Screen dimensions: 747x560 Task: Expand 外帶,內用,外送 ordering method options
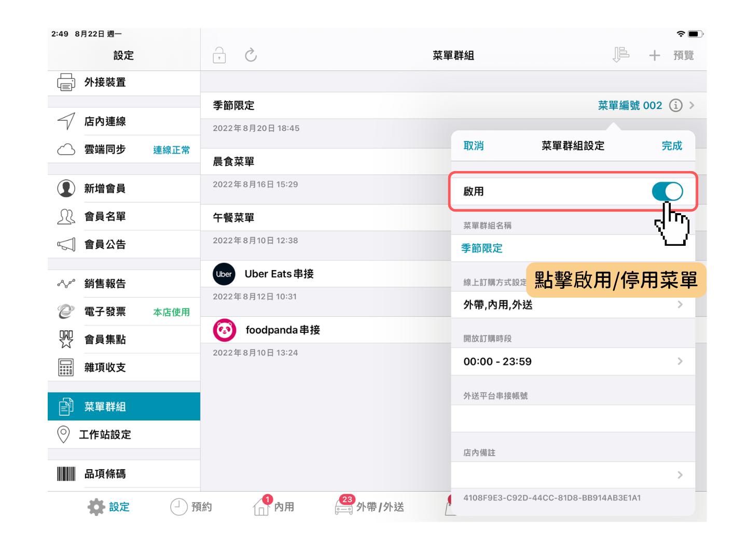click(x=573, y=305)
